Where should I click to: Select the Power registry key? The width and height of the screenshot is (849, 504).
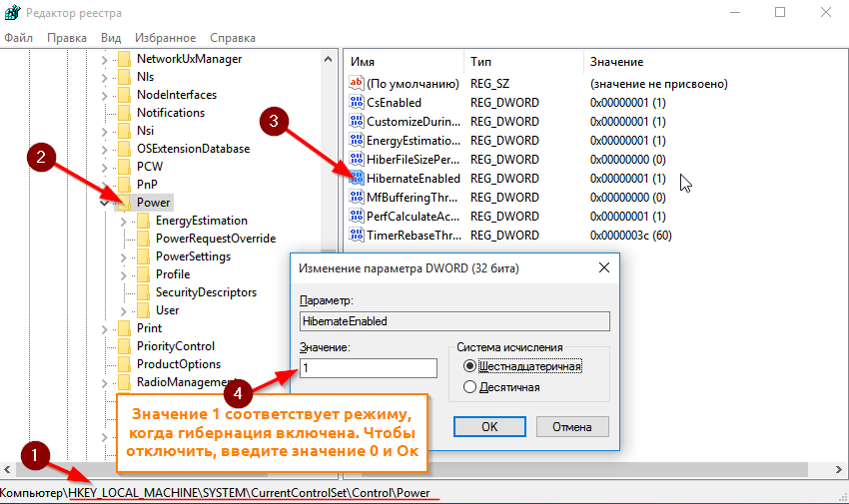coord(153,203)
